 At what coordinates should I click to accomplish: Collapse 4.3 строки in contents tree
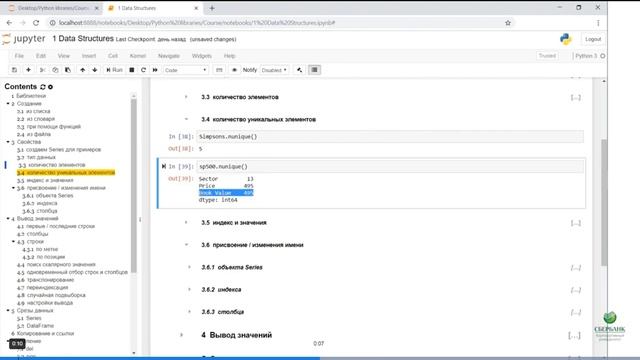click(x=13, y=242)
